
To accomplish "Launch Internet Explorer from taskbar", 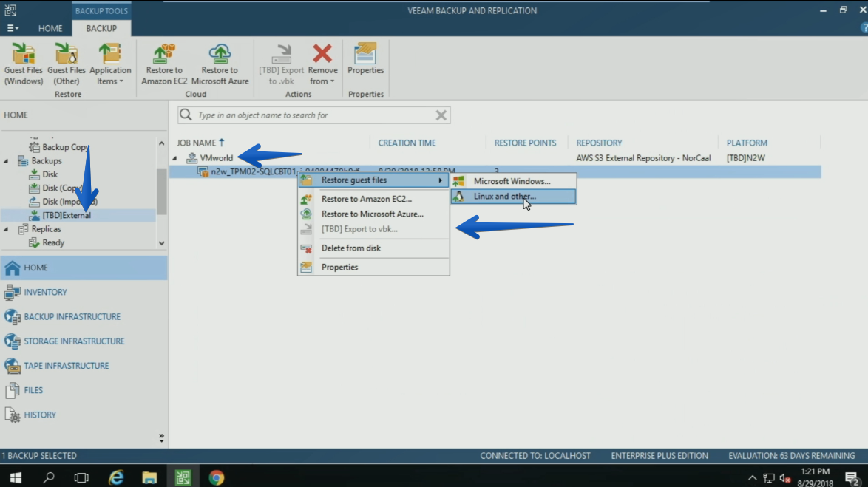I will pos(115,477).
